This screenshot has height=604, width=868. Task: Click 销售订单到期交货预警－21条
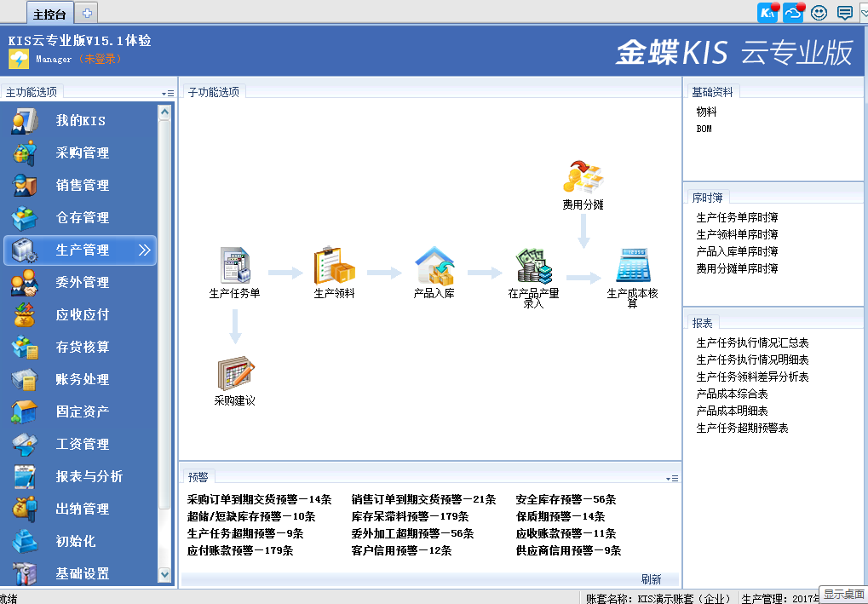[x=423, y=499]
